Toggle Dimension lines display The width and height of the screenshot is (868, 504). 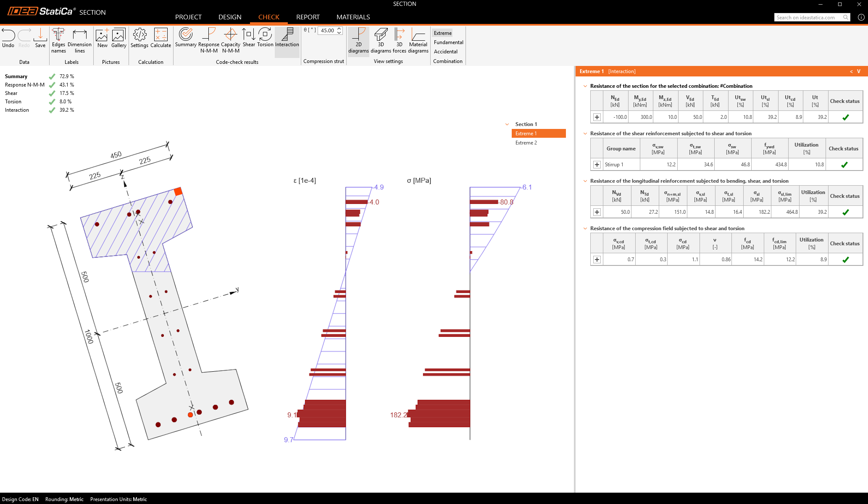[79, 41]
